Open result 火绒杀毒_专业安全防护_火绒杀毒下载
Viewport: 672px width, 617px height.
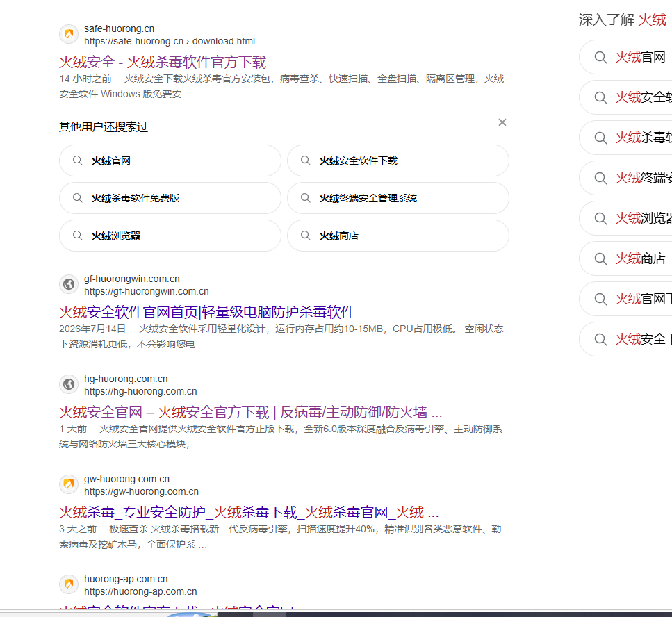click(x=249, y=512)
